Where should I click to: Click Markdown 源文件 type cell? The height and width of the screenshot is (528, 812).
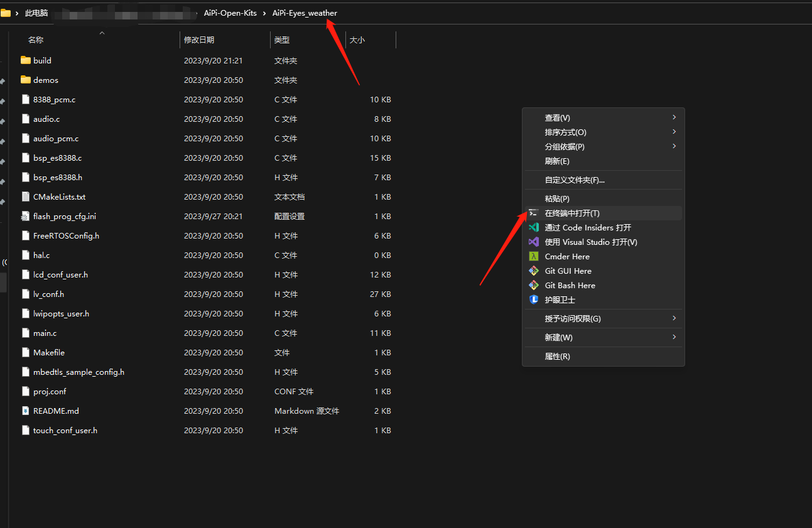point(306,411)
